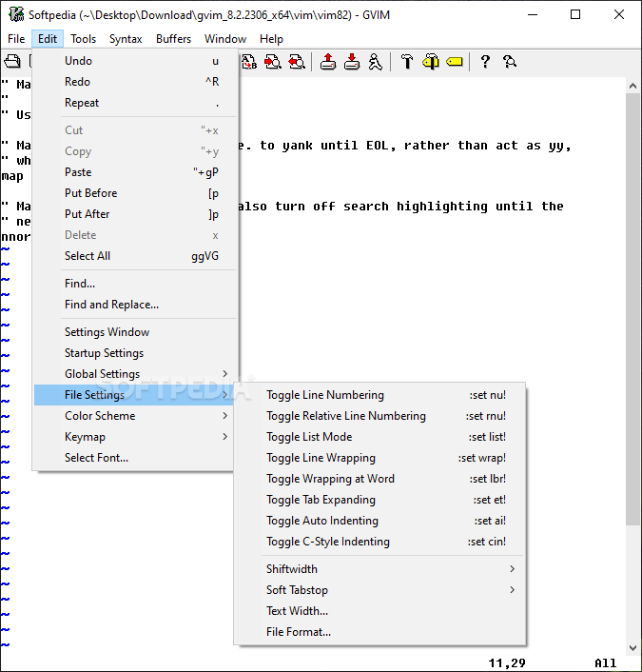Screen dimensions: 642x672
Task: Open Find and Replace... entry
Action: point(134,305)
